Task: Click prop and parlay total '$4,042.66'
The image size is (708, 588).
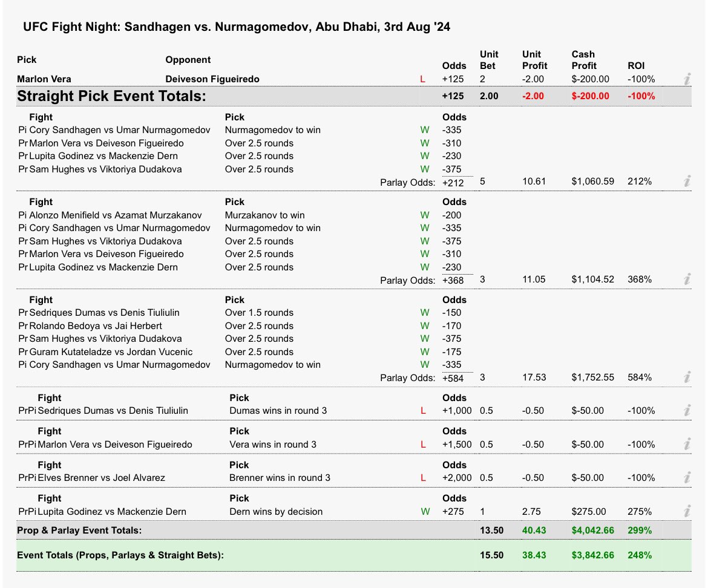Action: click(x=593, y=531)
